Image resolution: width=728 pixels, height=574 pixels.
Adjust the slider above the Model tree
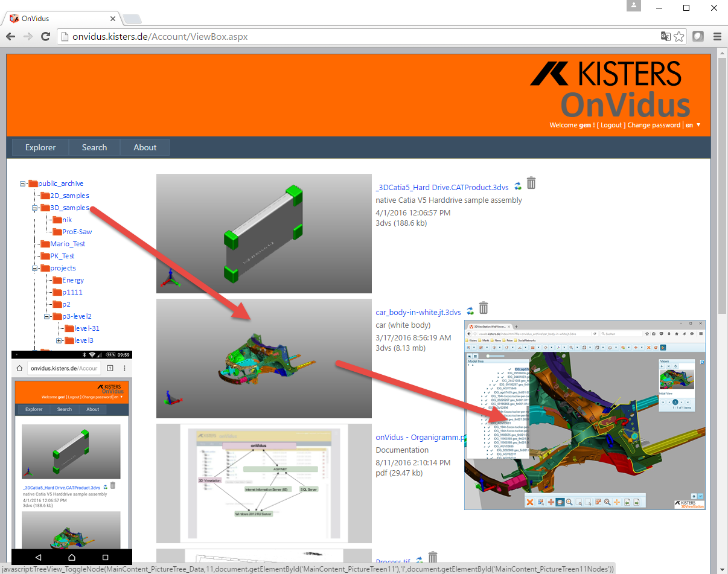click(495, 356)
